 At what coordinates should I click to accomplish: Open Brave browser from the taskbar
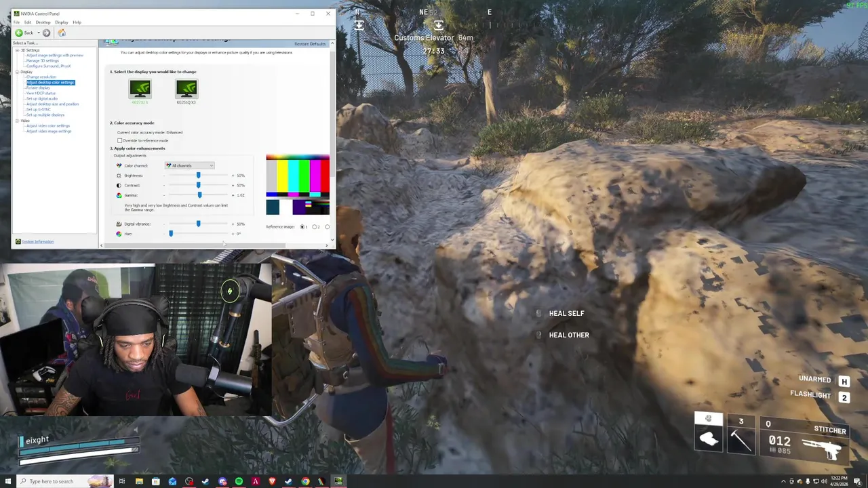click(272, 481)
